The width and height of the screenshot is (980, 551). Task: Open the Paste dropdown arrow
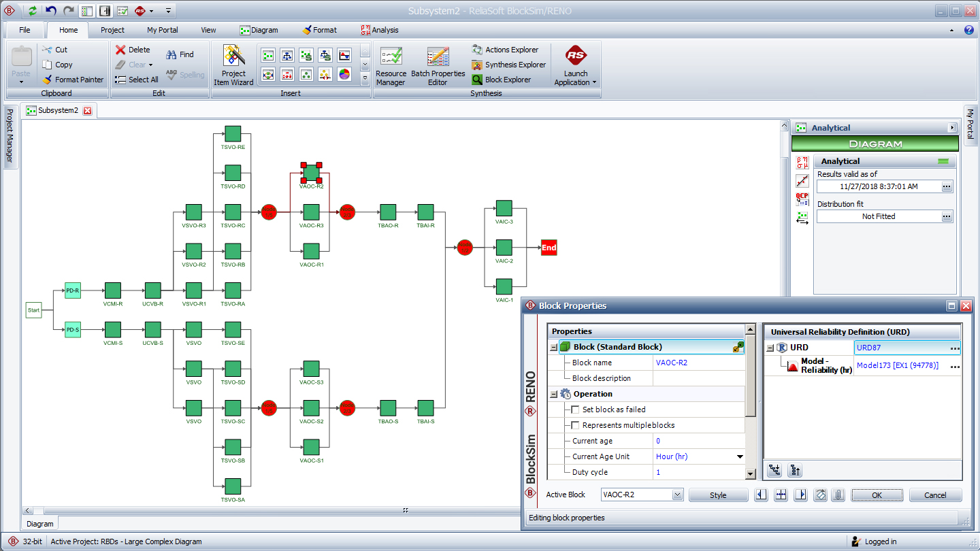click(21, 82)
